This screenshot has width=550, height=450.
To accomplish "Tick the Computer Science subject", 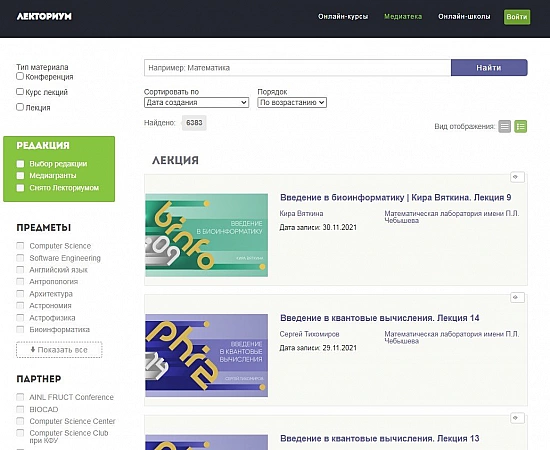I will pyautogui.click(x=20, y=246).
